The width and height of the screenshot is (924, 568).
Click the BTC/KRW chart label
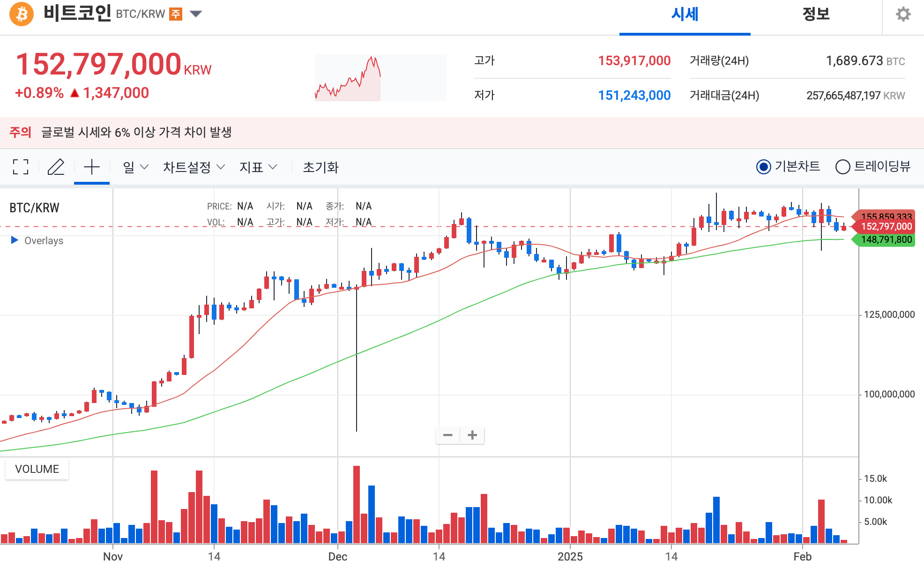(34, 208)
